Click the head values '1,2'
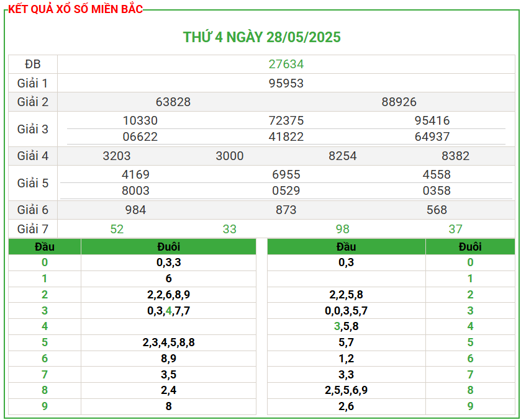Image resolution: width=521 pixels, height=420 pixels. tap(347, 358)
